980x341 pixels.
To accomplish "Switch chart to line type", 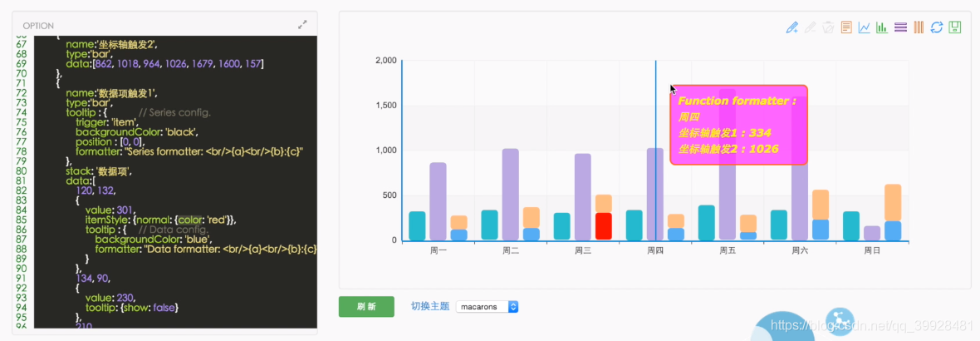I will coord(865,27).
